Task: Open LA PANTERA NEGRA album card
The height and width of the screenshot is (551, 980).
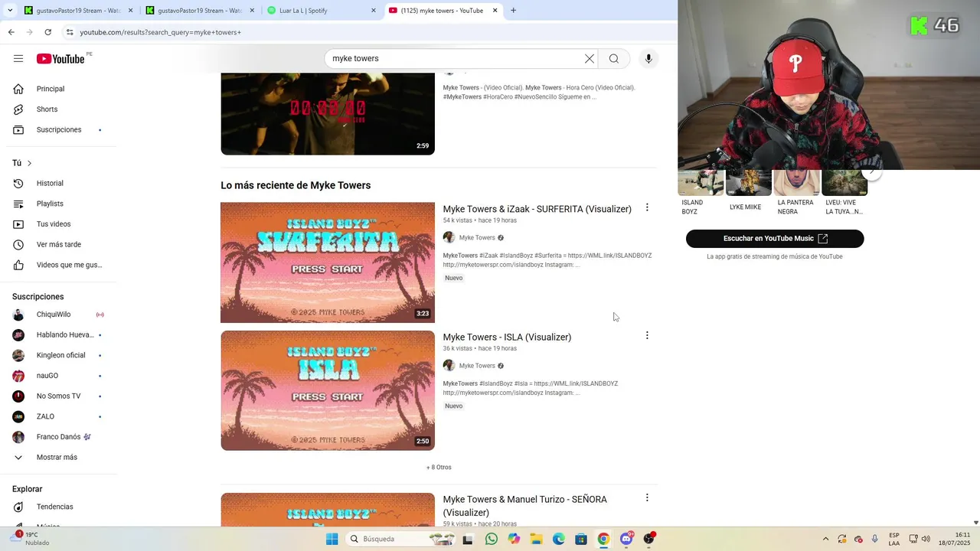Action: [x=796, y=194]
